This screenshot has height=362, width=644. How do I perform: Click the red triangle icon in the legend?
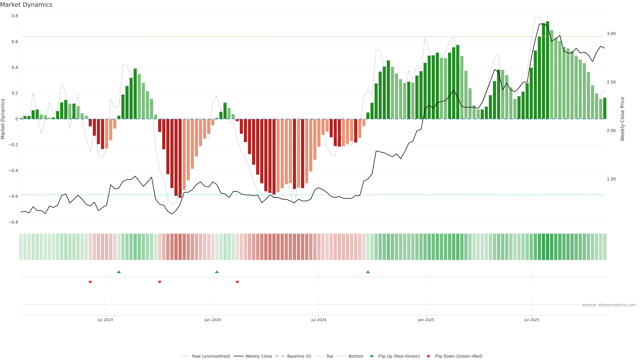tap(428, 356)
